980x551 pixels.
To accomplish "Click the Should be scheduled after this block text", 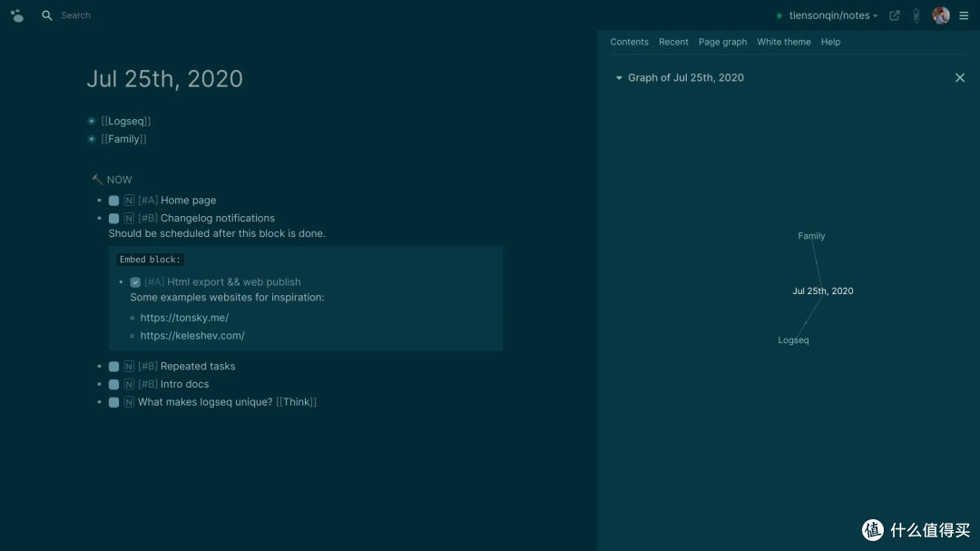I will pos(217,233).
